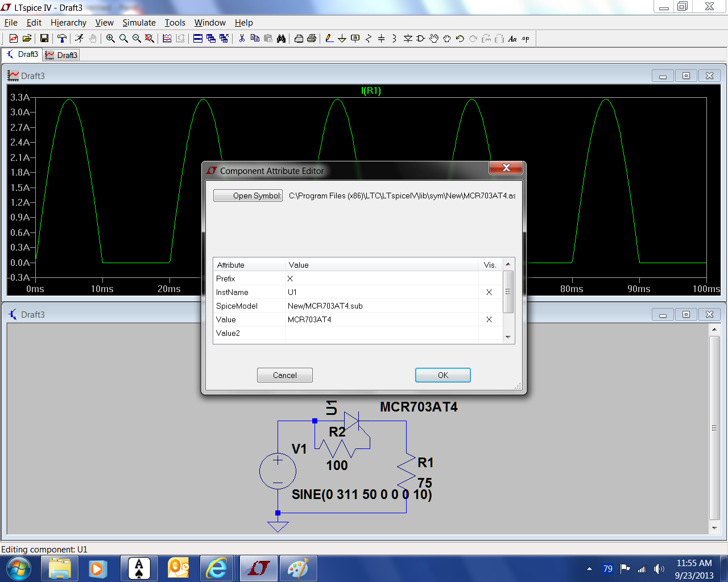Open the Hierarchy menu
This screenshot has height=582, width=728.
[x=68, y=23]
